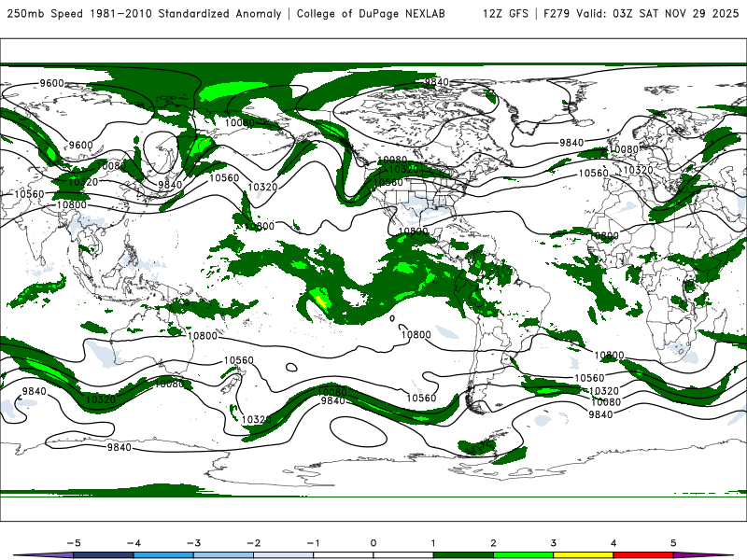Click the '10800' contour label over West Africa
The width and height of the screenshot is (747, 560).
pos(604,236)
